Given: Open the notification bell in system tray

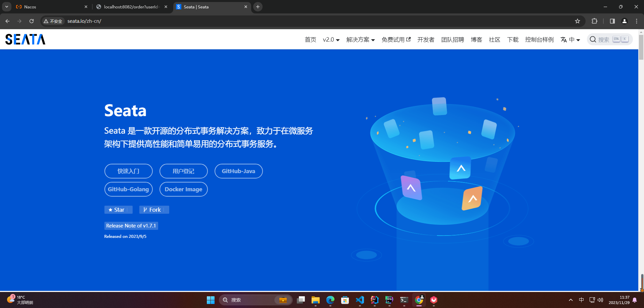Looking at the screenshot, I should [635, 300].
